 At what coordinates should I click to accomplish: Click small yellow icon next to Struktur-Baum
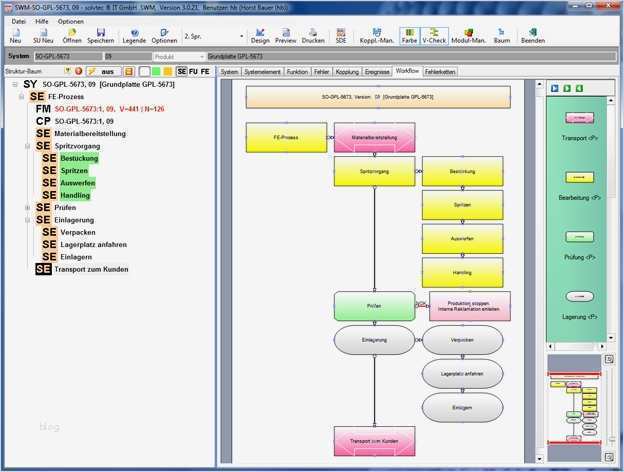[68, 71]
